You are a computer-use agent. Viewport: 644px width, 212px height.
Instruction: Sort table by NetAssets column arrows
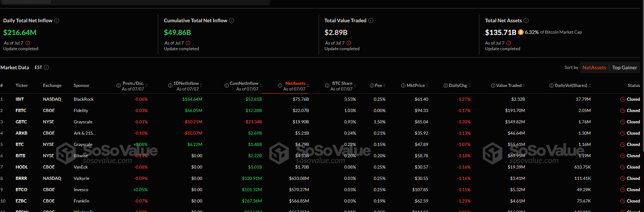(308, 86)
